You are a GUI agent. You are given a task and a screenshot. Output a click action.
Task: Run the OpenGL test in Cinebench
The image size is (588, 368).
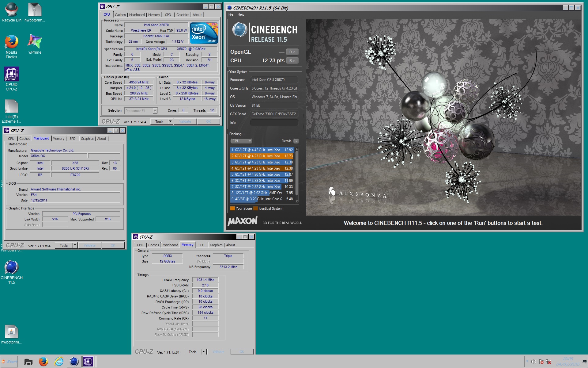[292, 52]
